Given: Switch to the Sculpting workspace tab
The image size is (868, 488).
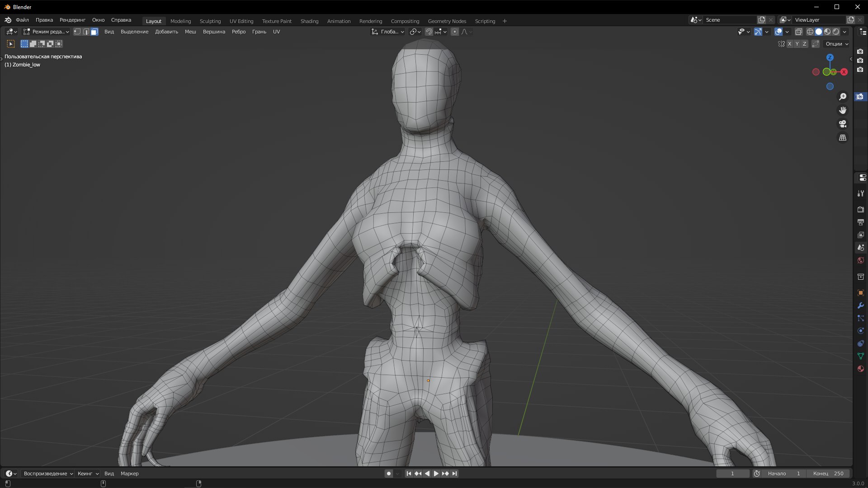Looking at the screenshot, I should pos(210,21).
